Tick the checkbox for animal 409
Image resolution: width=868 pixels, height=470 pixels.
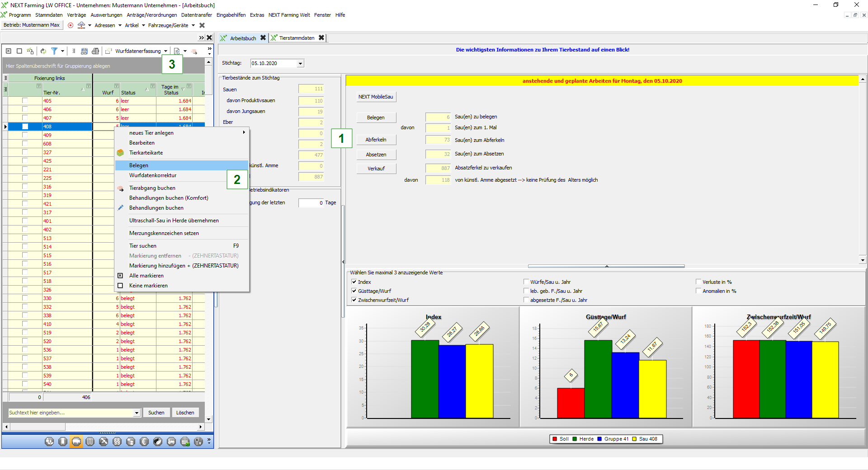click(x=25, y=135)
